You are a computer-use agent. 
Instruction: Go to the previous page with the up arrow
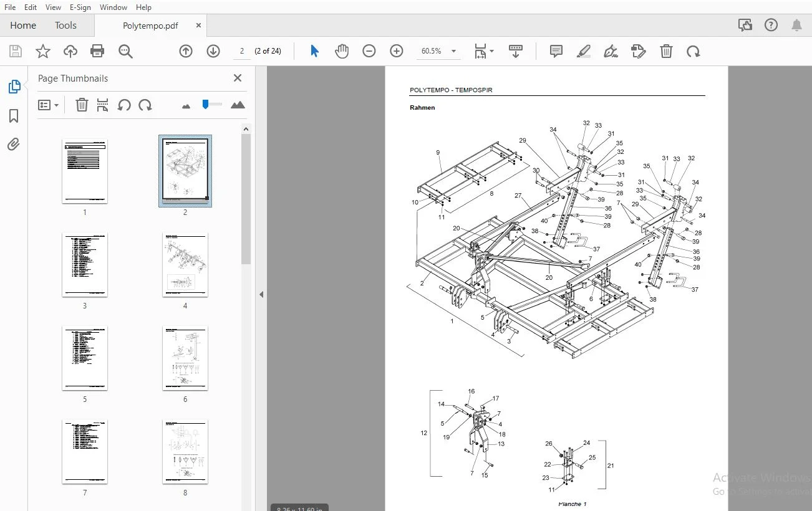tap(186, 51)
